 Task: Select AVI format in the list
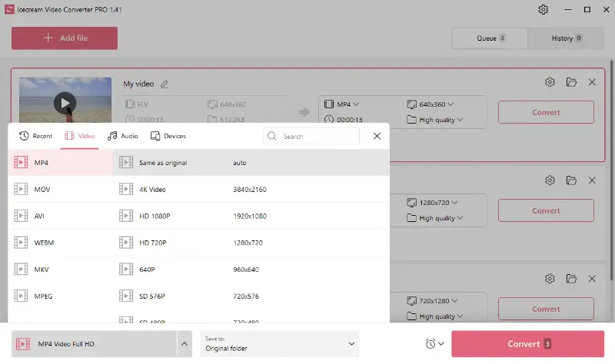[61, 216]
